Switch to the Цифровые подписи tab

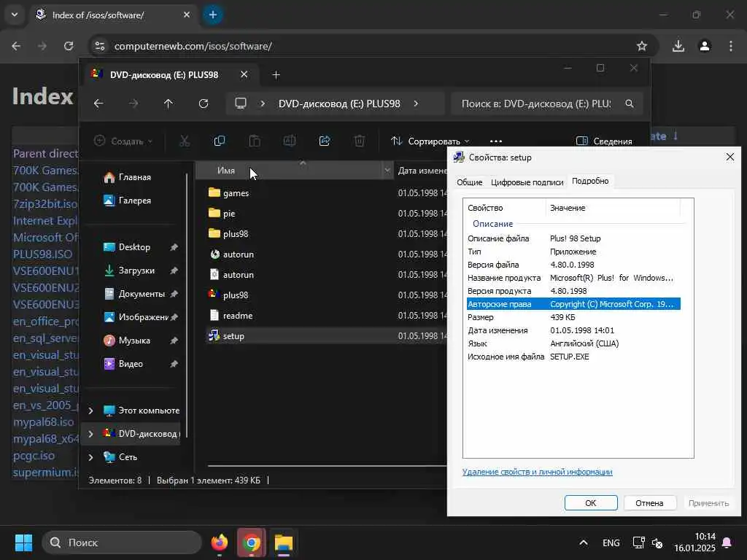click(527, 182)
